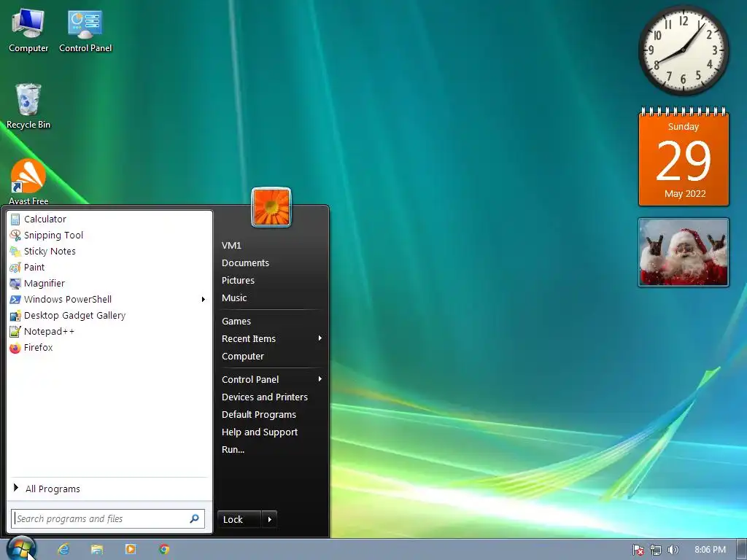Open the volume speaker tray icon
The image size is (747, 560).
[x=673, y=550]
